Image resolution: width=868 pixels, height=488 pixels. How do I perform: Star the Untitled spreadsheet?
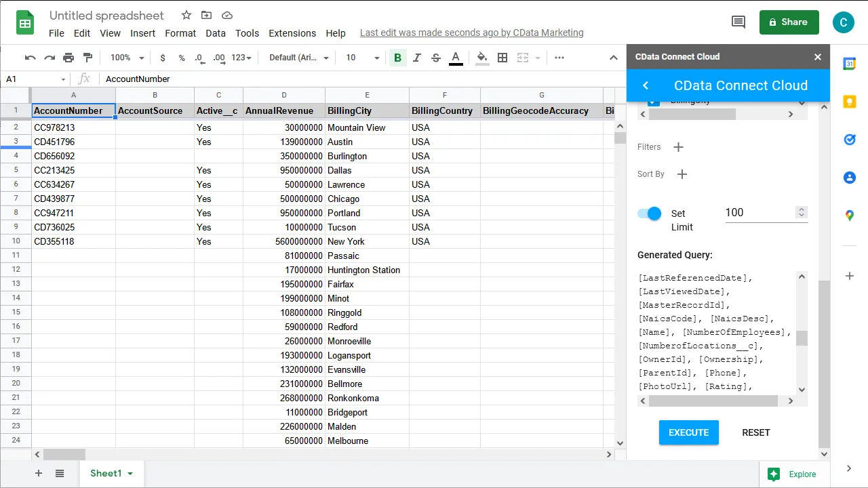coord(186,15)
